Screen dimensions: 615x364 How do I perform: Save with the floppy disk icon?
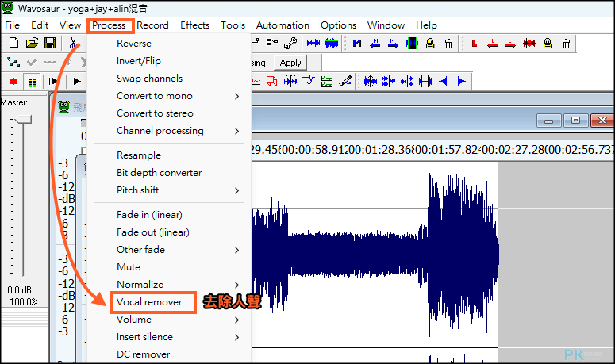click(50, 43)
